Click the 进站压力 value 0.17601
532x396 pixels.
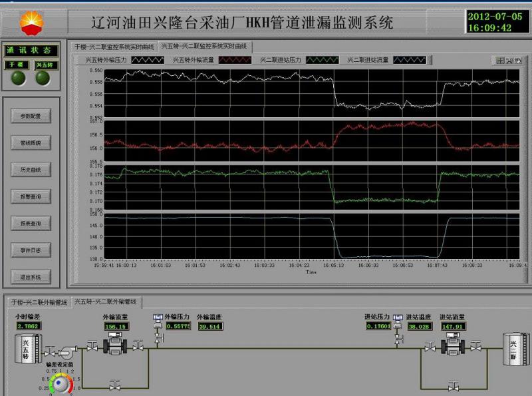coord(378,326)
